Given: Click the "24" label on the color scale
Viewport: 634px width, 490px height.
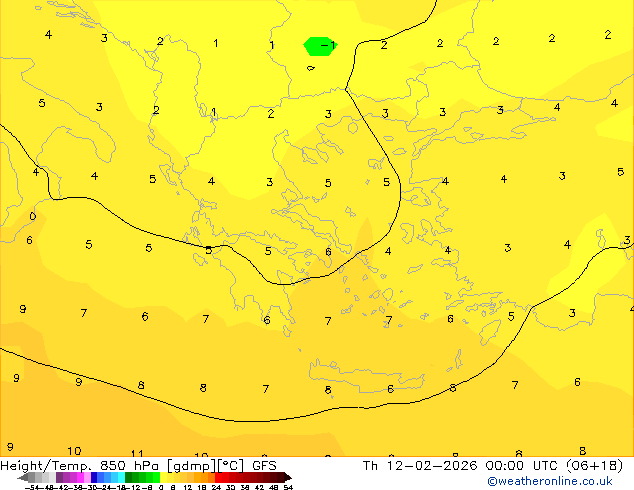Looking at the screenshot, I should 216,487.
